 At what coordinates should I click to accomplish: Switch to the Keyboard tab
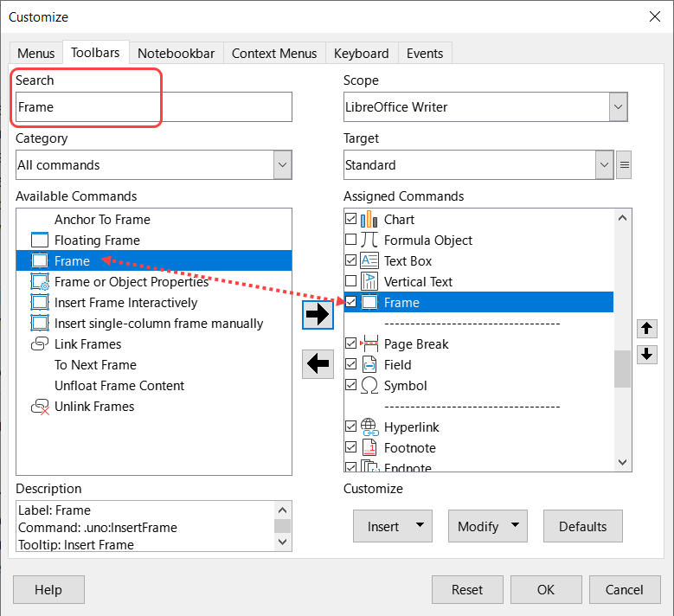[362, 54]
